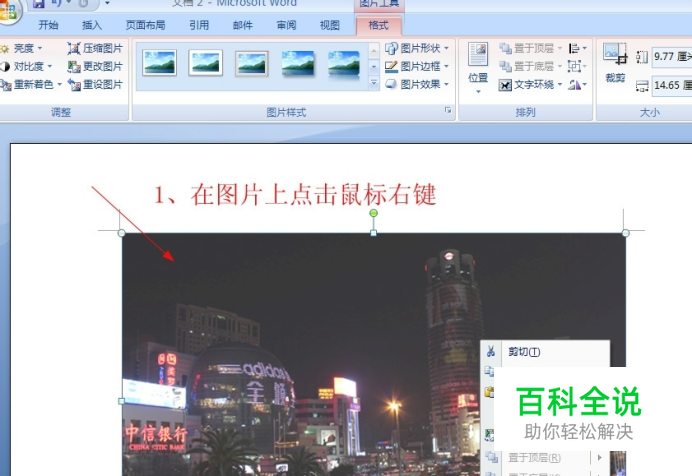Click the 重设图片 reset picture button

click(x=95, y=85)
